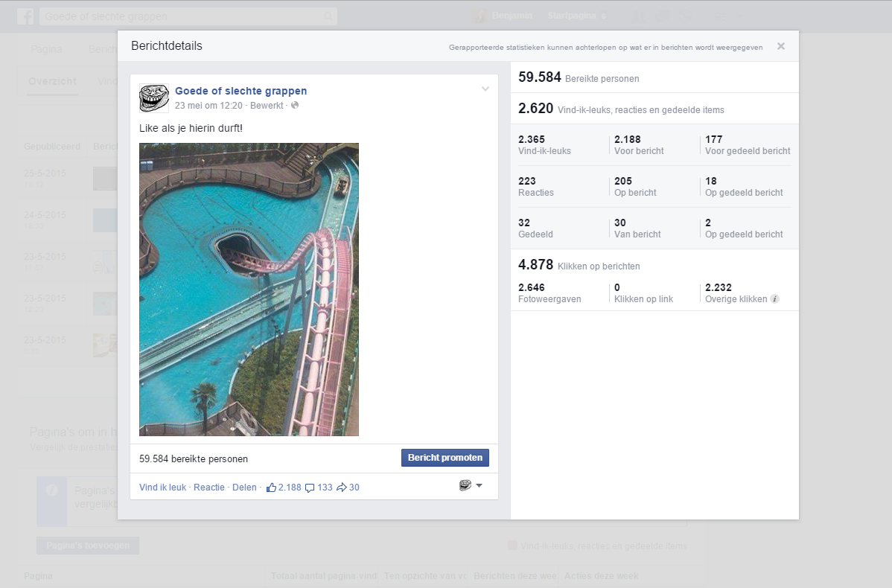Click the trollface identity icon in post footer
Screen dimensions: 892x588
(x=465, y=485)
